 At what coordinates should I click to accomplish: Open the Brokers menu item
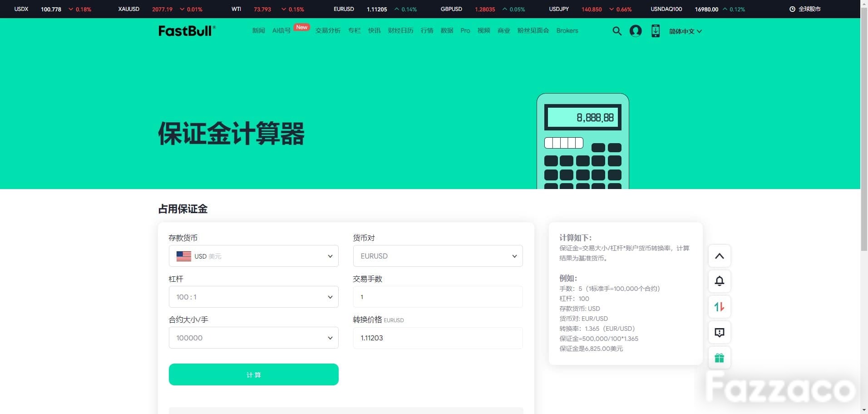[x=567, y=31]
